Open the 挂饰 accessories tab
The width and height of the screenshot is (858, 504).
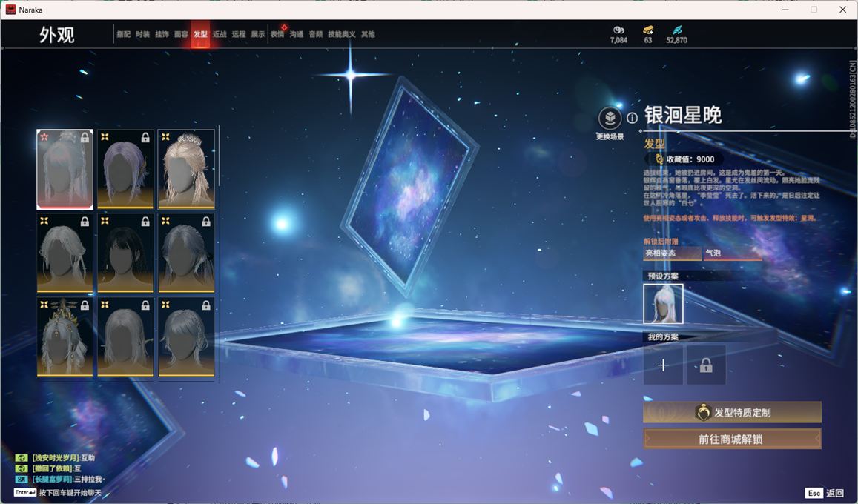162,34
